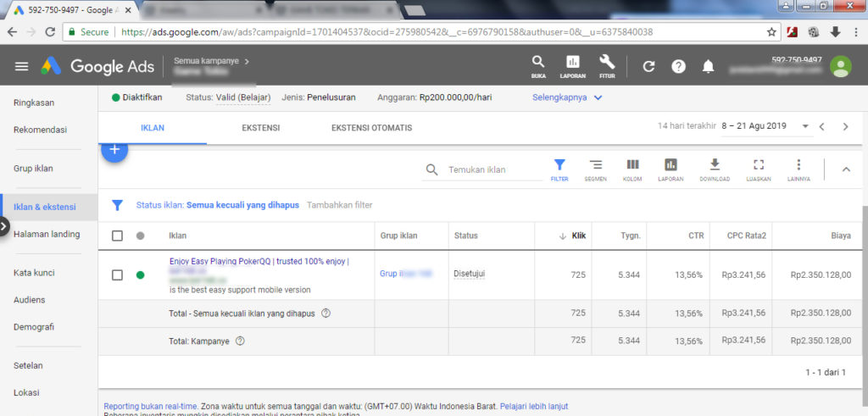Click the search magnifier beside Temukan iklan
Viewport: 868px width, 416px height.
[431, 169]
